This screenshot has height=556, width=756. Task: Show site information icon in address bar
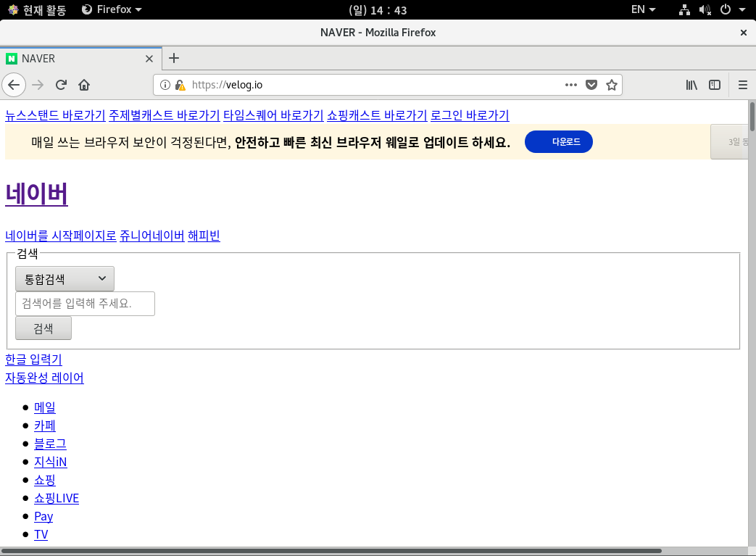coord(165,85)
